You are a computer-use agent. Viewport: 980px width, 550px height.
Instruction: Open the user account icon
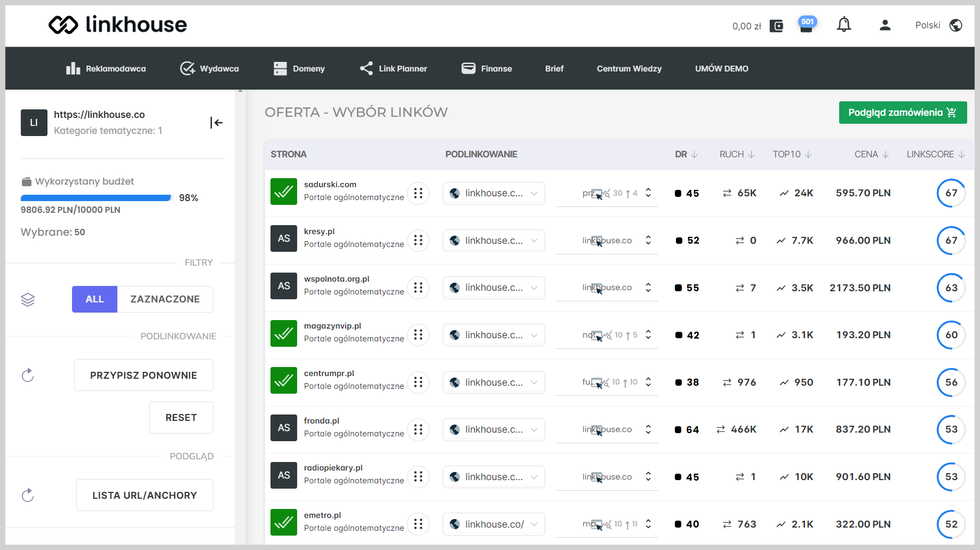coord(885,25)
